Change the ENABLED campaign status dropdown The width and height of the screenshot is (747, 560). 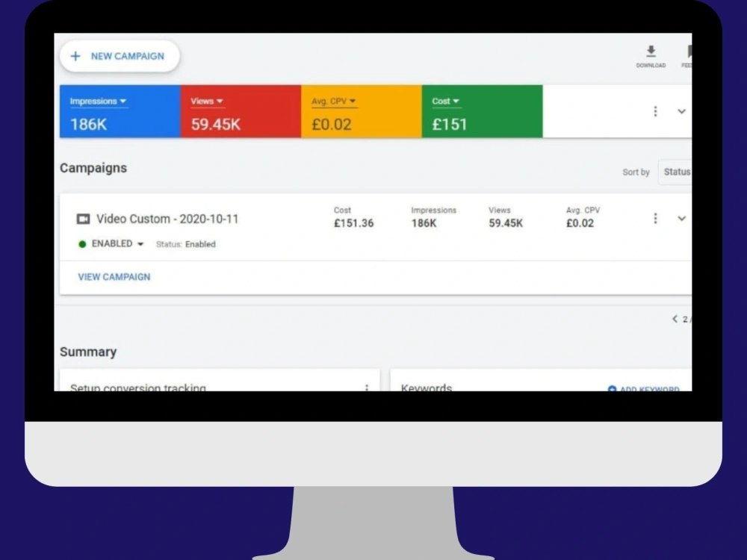117,244
